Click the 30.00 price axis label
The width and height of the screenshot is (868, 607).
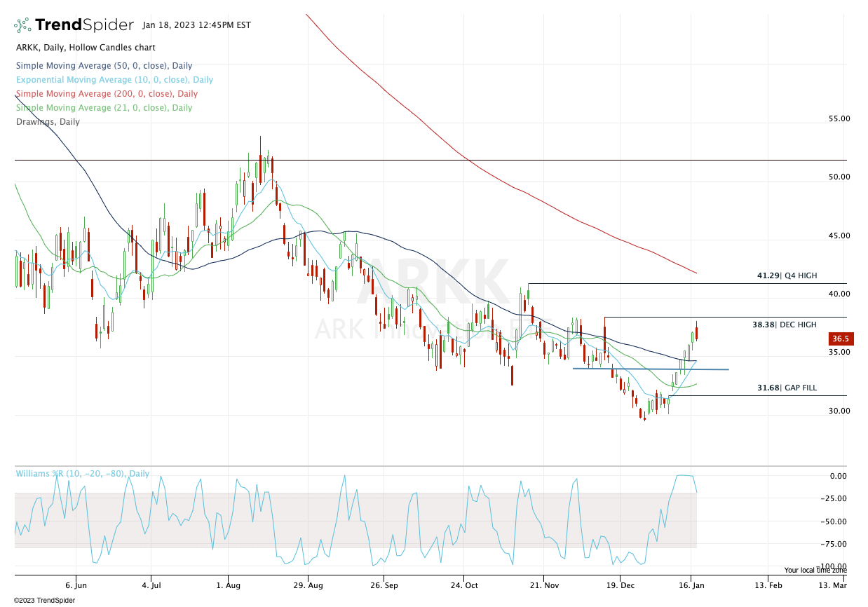tap(839, 411)
